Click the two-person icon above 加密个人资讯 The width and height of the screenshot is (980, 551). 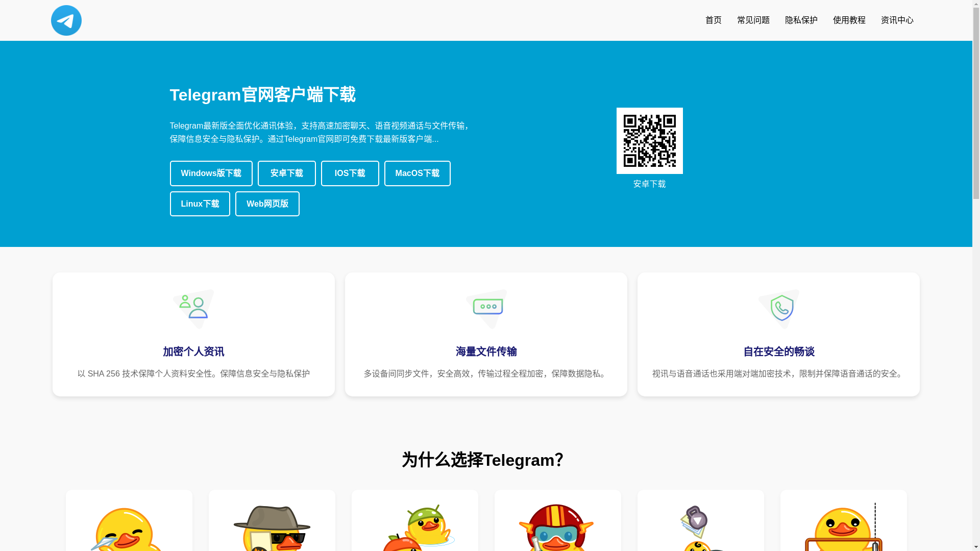coord(193,309)
